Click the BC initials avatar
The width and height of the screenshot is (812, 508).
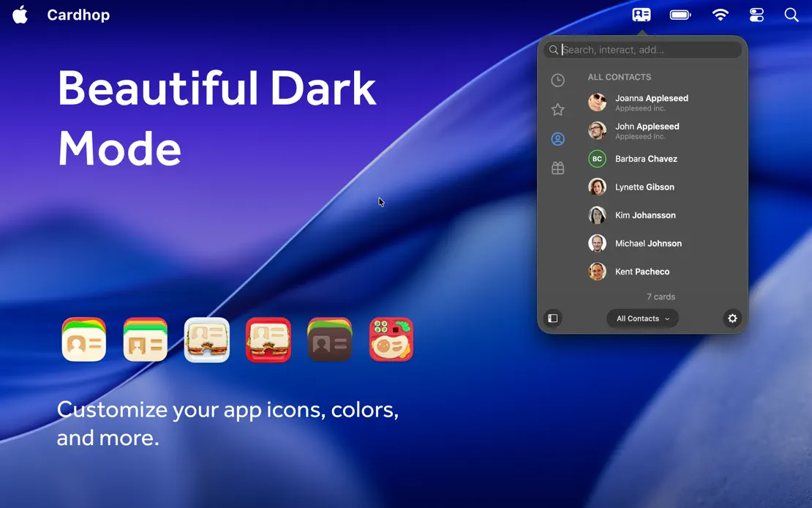coord(597,159)
